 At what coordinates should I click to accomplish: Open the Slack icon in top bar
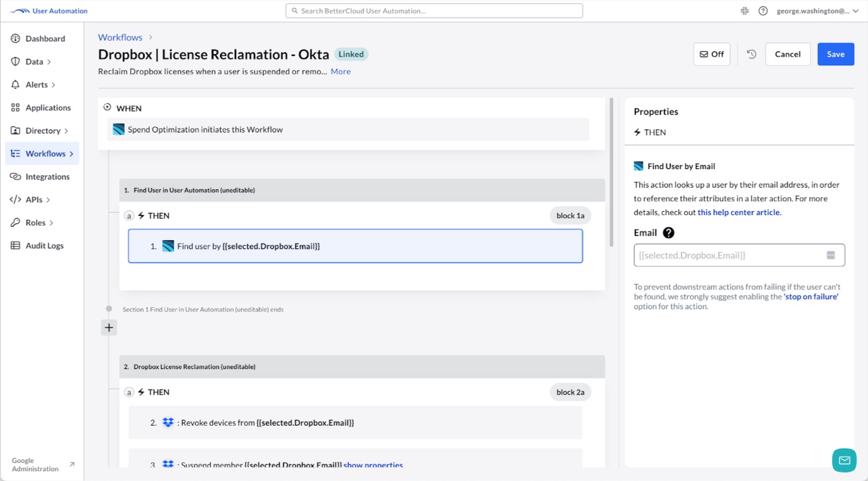744,10
